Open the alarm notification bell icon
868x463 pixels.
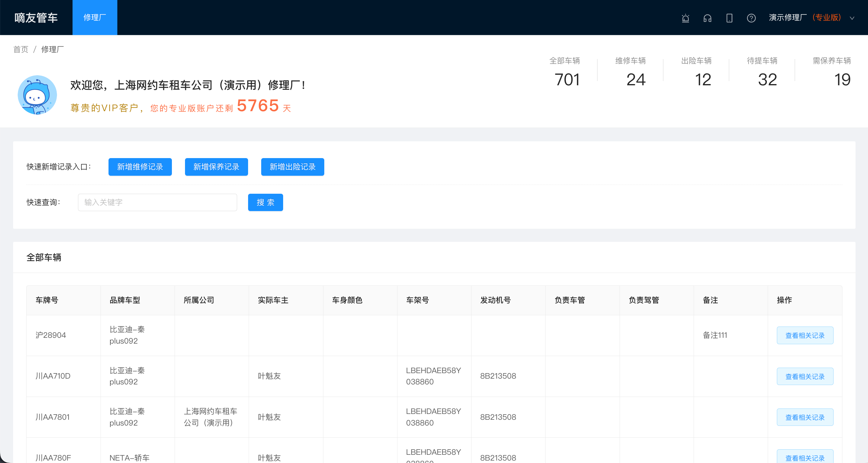click(685, 18)
